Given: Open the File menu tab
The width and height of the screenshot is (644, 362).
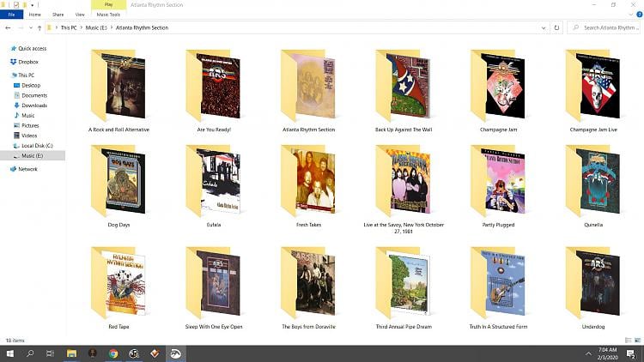Looking at the screenshot, I should (x=11, y=15).
